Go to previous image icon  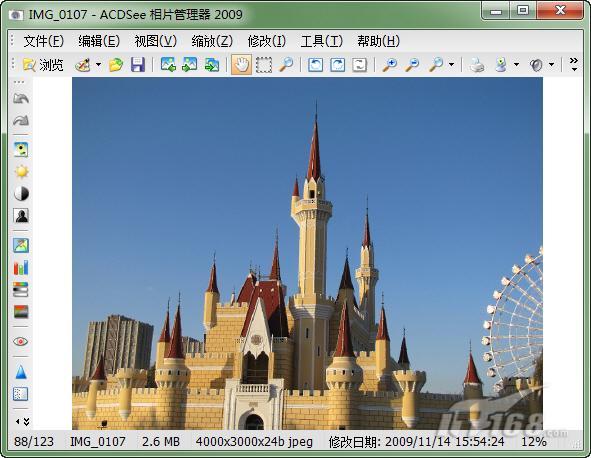click(x=168, y=65)
